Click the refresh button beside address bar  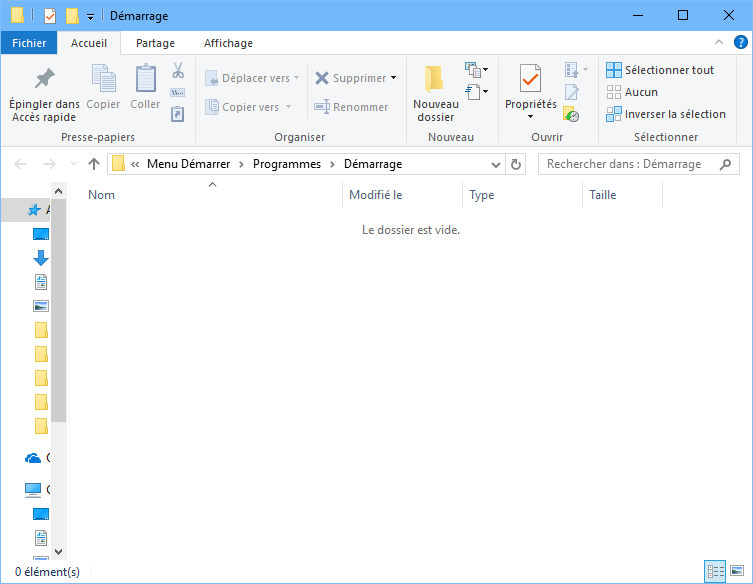pos(516,164)
